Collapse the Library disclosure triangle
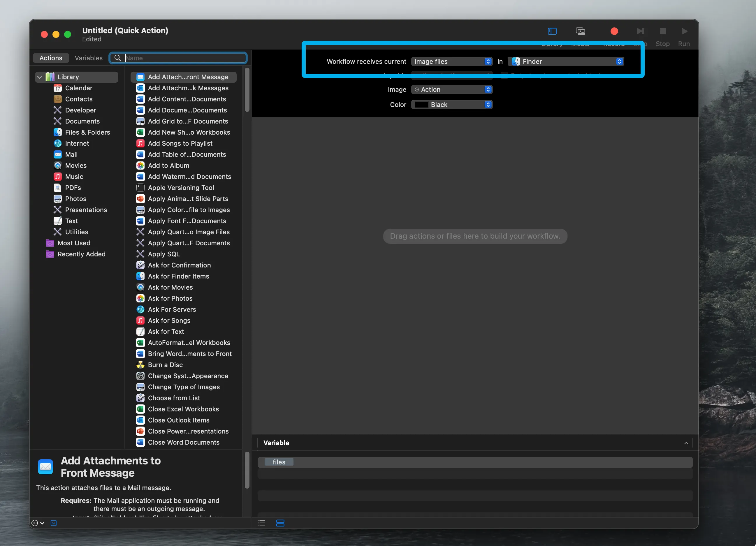The width and height of the screenshot is (756, 546). click(x=39, y=77)
